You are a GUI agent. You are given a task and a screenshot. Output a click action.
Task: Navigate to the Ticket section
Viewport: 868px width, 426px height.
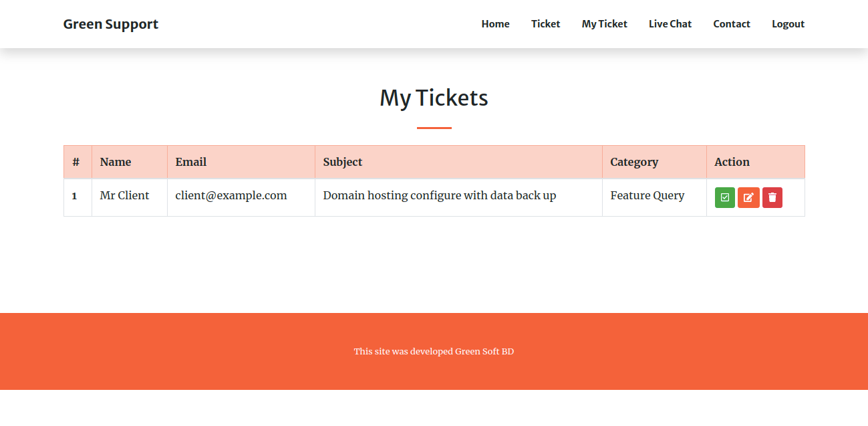pyautogui.click(x=545, y=23)
